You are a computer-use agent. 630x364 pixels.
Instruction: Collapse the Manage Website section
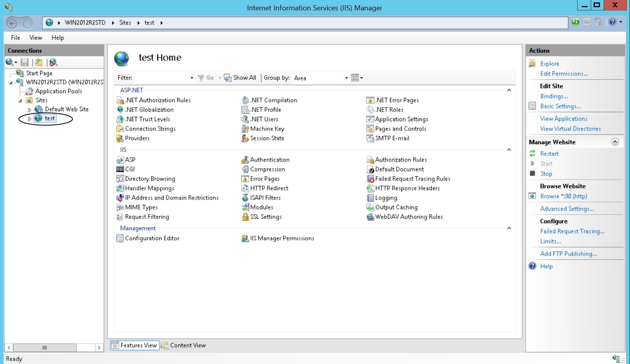(x=615, y=142)
